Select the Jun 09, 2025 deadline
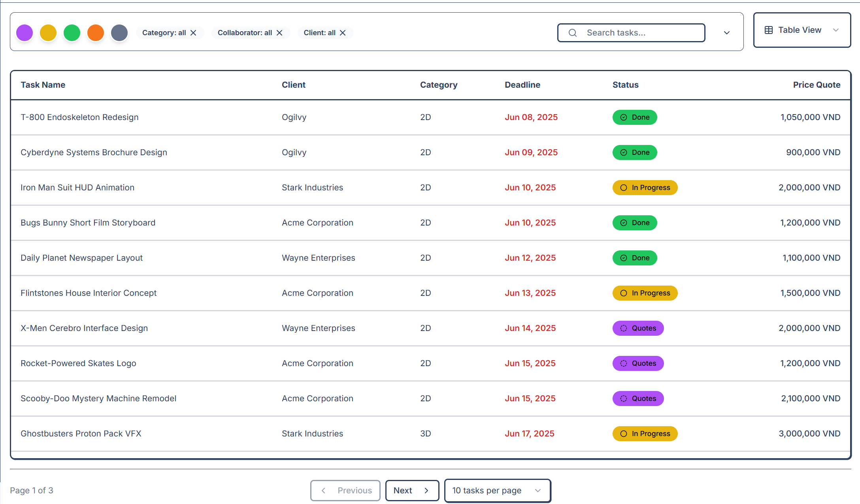860x504 pixels. [531, 152]
